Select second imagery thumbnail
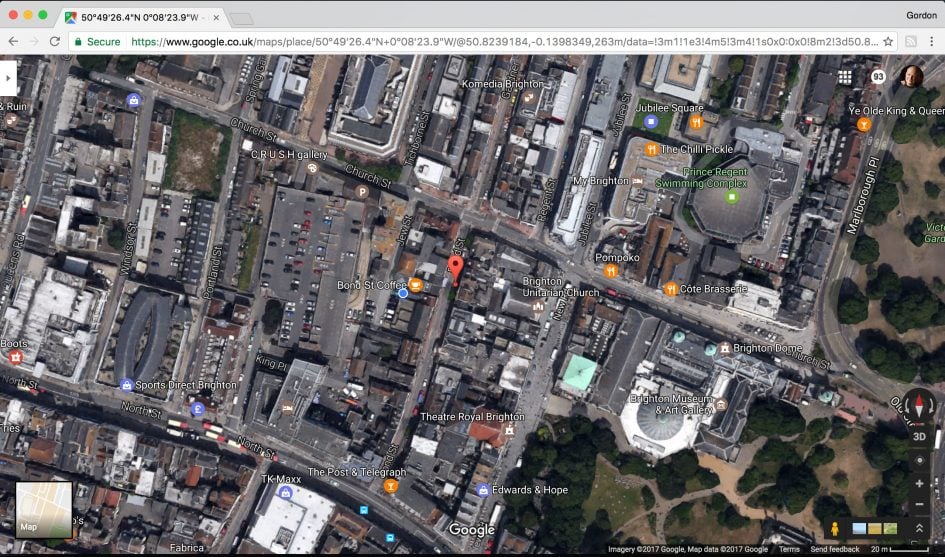The width and height of the screenshot is (945, 557). pos(874,529)
